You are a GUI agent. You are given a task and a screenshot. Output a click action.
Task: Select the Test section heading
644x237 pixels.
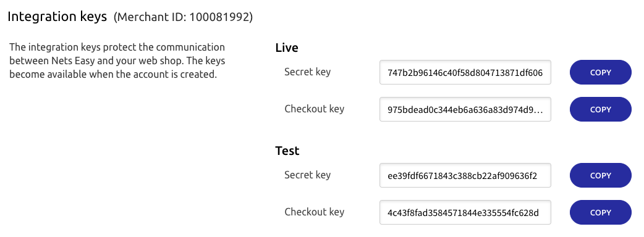pyautogui.click(x=287, y=151)
